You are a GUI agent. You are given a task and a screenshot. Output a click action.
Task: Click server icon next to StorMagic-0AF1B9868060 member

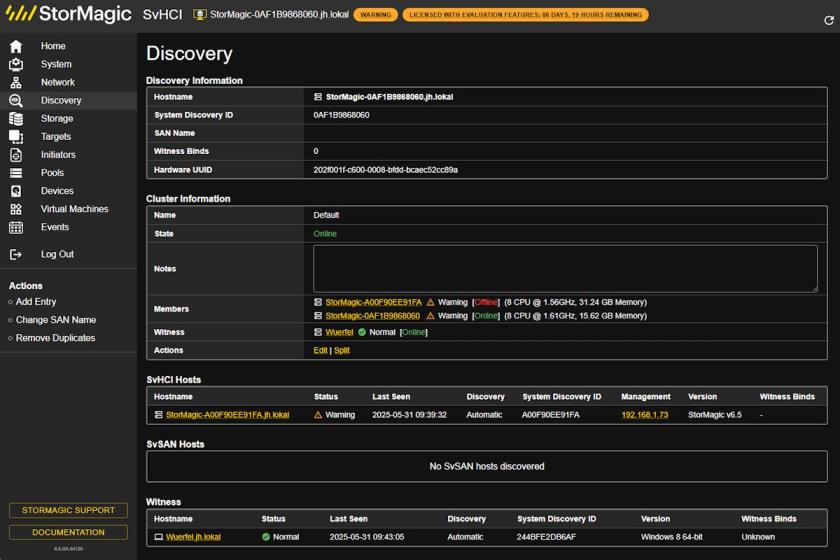click(318, 316)
